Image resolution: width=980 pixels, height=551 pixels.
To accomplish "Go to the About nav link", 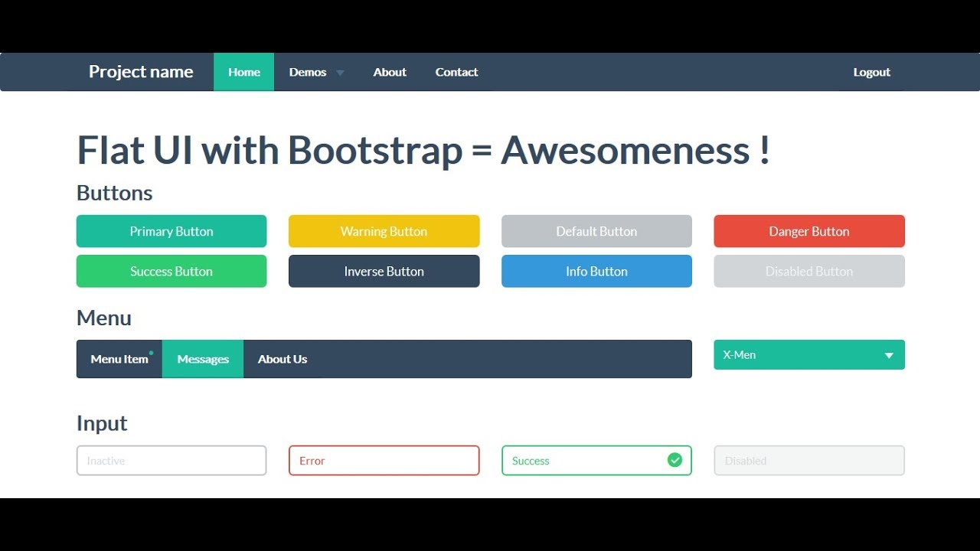I will (x=390, y=72).
